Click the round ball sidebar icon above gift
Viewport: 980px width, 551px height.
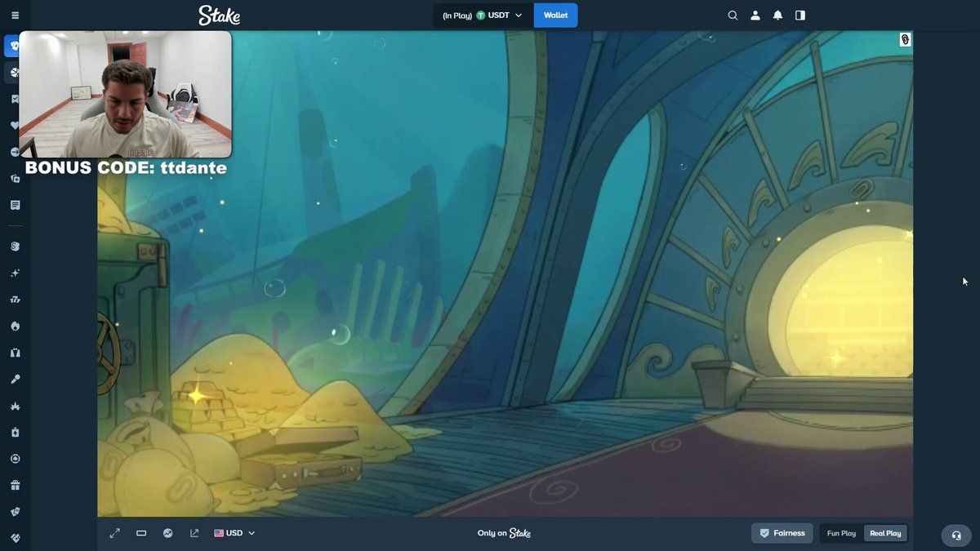coord(15,459)
